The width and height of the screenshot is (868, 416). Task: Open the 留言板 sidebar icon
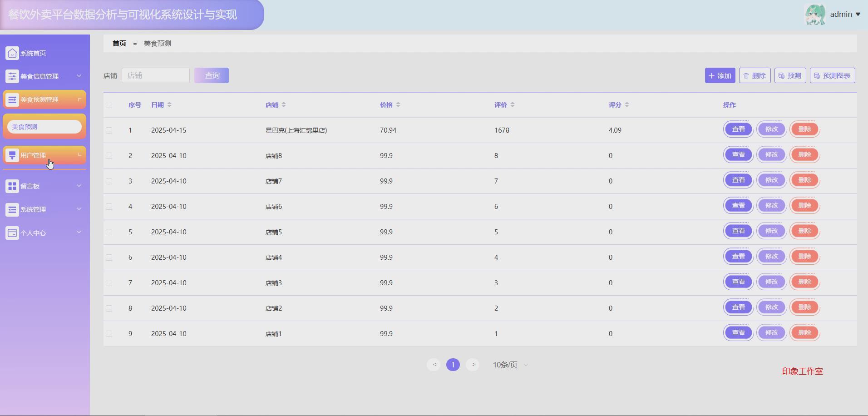click(12, 186)
